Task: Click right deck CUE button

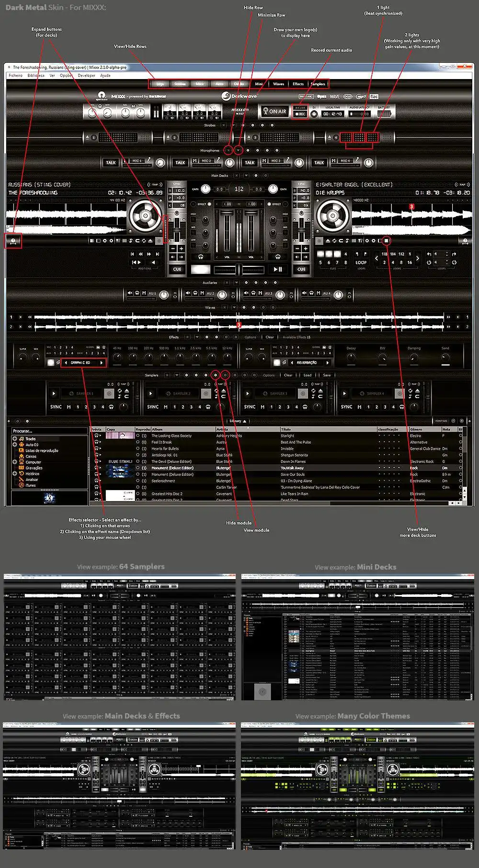Action: pos(302,269)
